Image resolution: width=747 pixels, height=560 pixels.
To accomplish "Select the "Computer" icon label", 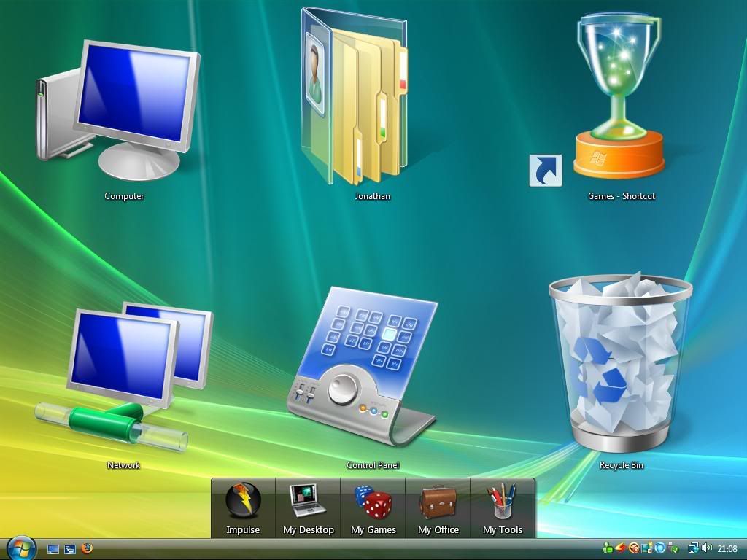I will point(124,196).
